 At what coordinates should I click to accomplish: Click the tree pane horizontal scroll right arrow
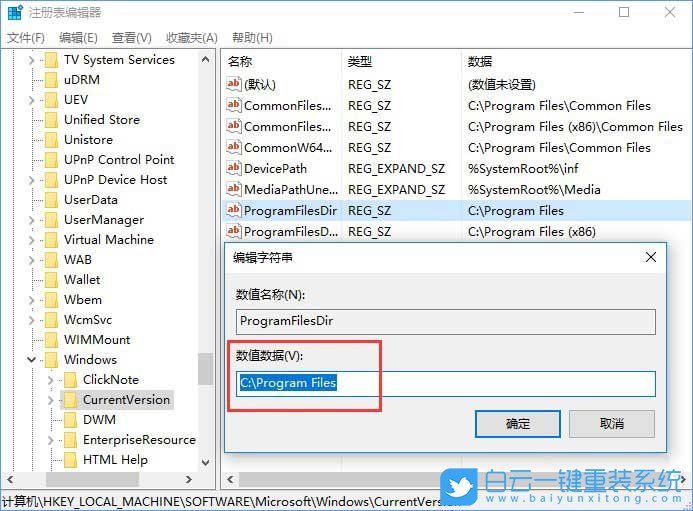point(189,479)
